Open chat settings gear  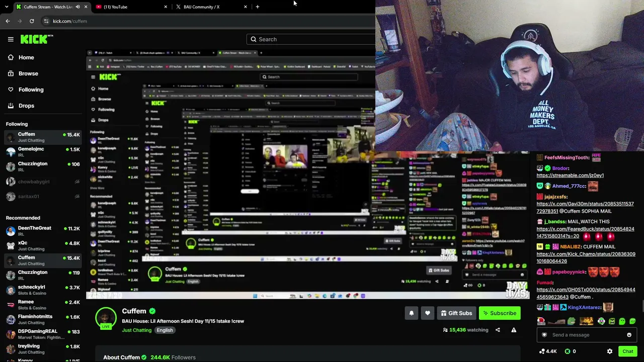coord(610,351)
